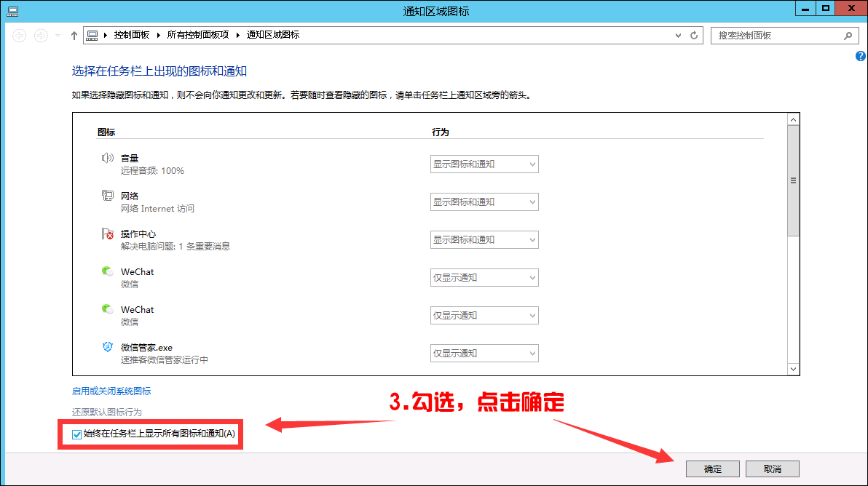Open the 微信管家.exe 仅显示通知 dropdown
The height and width of the screenshot is (486, 868).
click(x=484, y=353)
